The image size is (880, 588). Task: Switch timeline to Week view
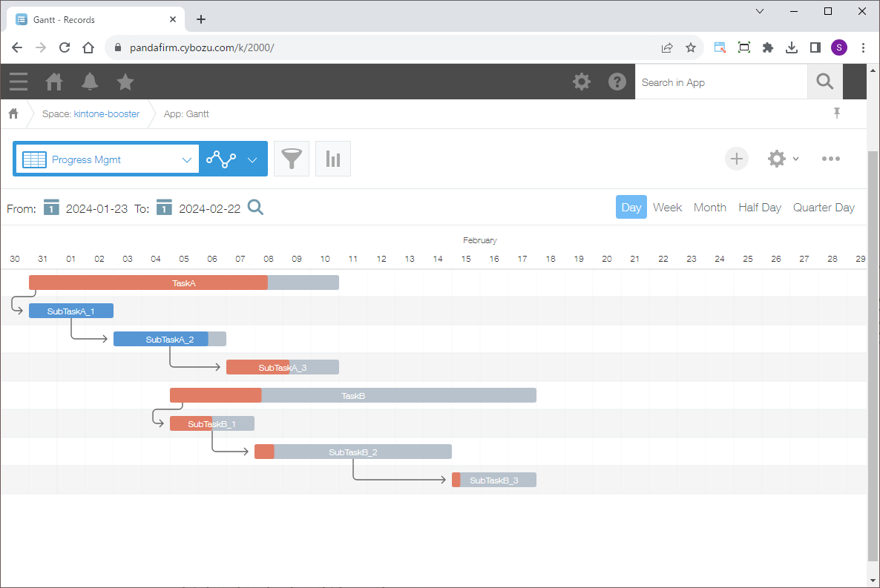pyautogui.click(x=667, y=208)
